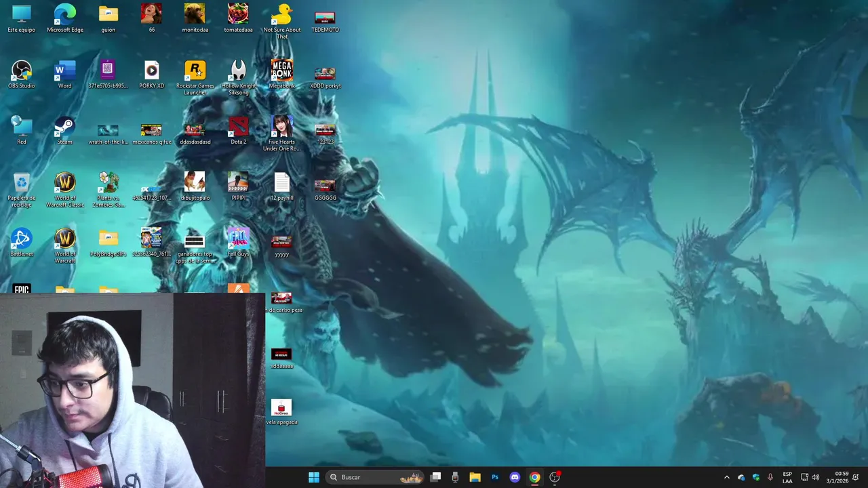Select the vela apagada file icon
868x488 pixels.
[281, 411]
